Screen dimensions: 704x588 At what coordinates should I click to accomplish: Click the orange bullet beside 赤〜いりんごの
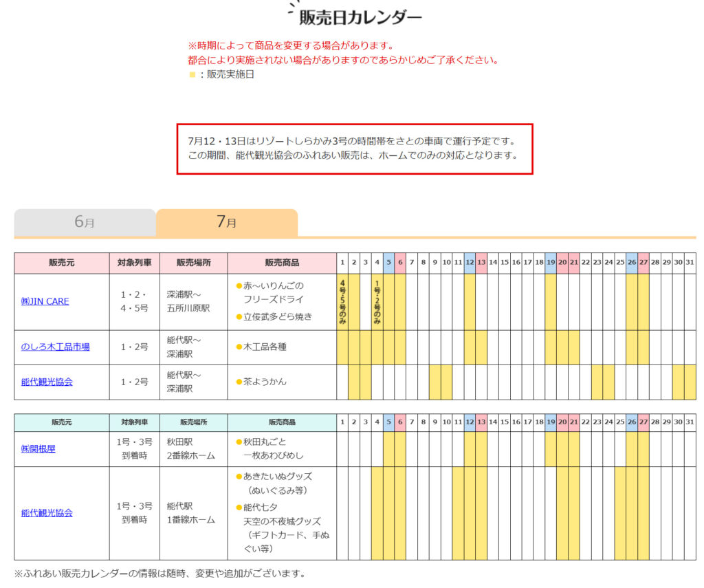239,285
